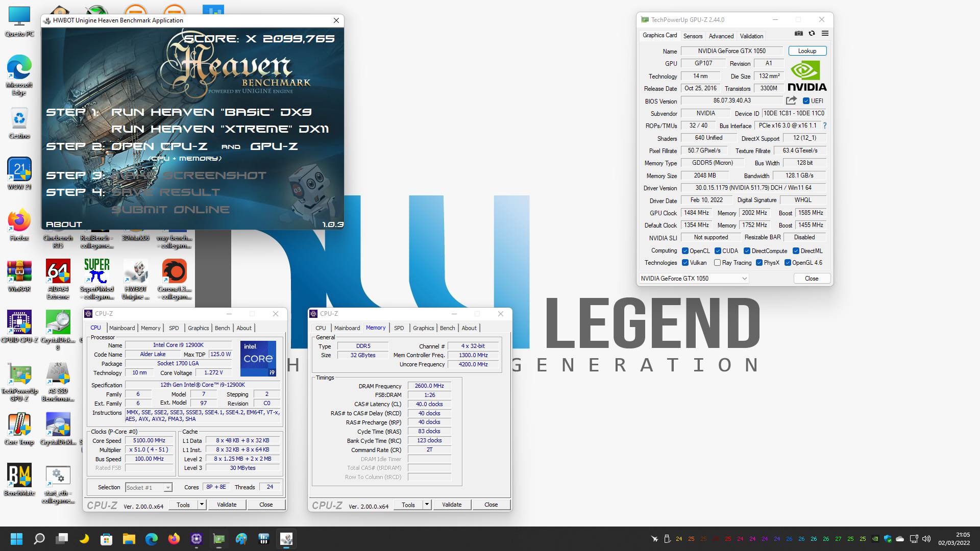The width and height of the screenshot is (980, 551).
Task: Click the GPU-Z Close button
Action: click(x=811, y=279)
